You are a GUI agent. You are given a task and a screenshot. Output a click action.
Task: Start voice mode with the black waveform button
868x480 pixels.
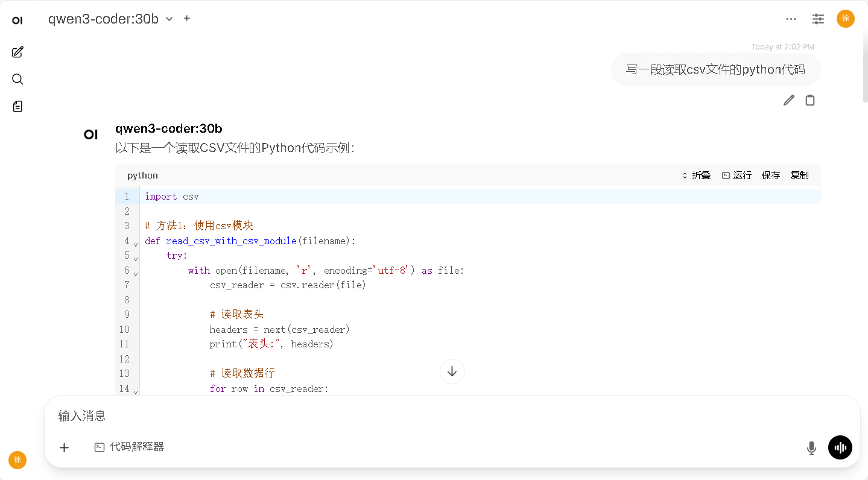pos(840,447)
